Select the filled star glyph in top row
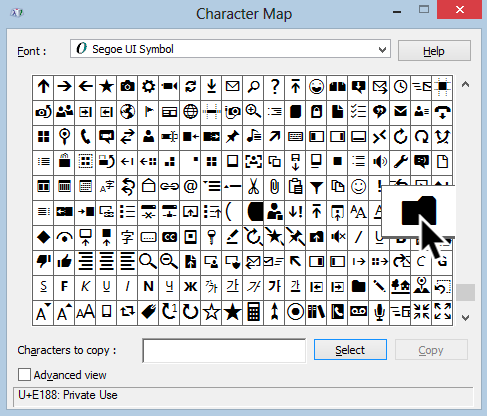Image resolution: width=487 pixels, height=416 pixels. 106,87
